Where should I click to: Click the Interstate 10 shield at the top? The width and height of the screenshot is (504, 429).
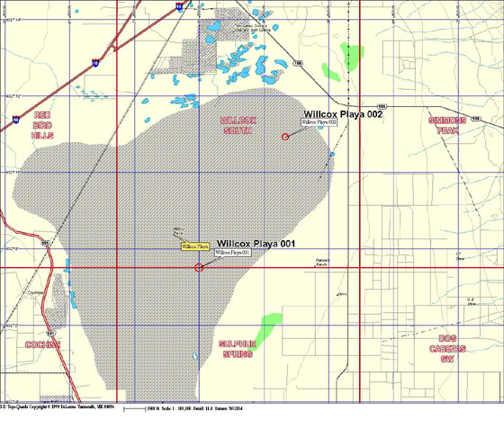click(179, 6)
